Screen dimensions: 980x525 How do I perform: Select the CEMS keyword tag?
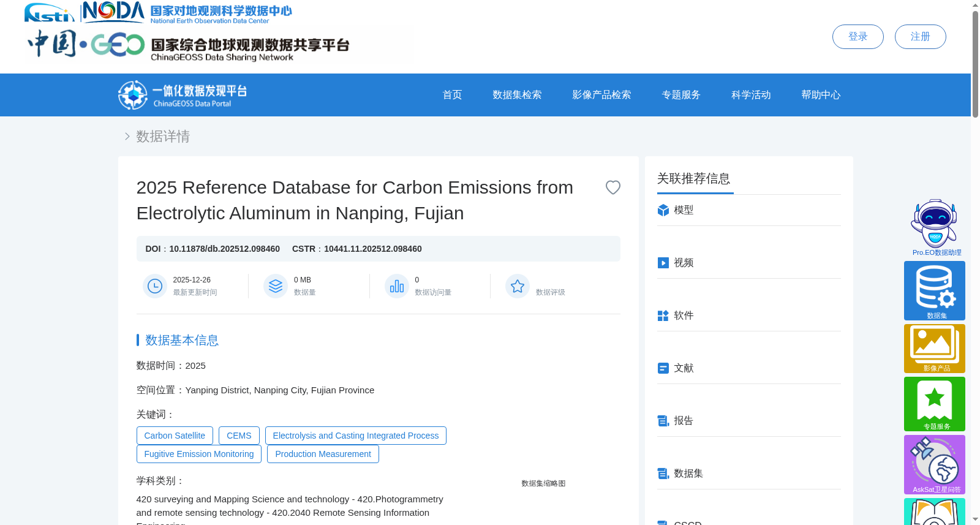pos(239,436)
